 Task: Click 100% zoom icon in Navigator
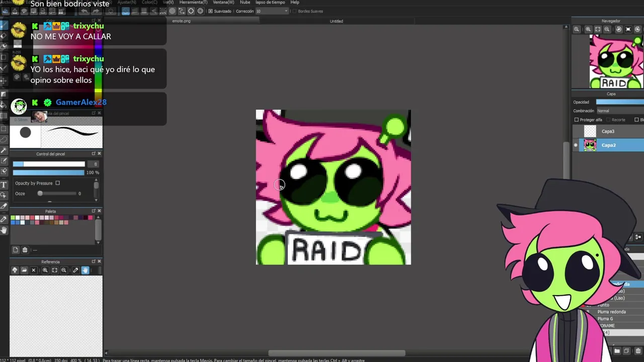click(576, 29)
